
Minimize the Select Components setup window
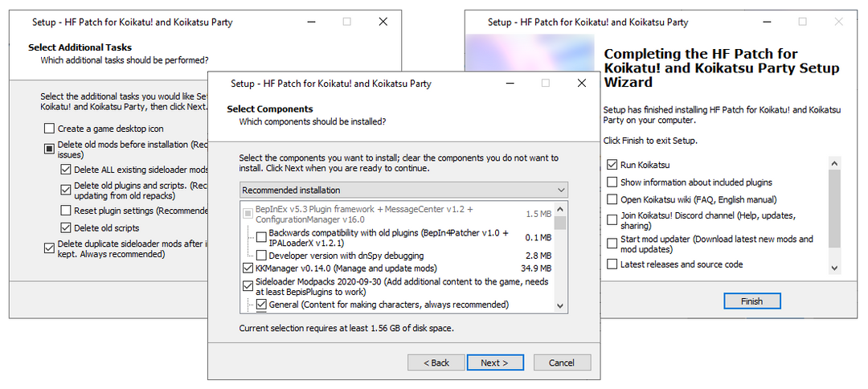[510, 83]
